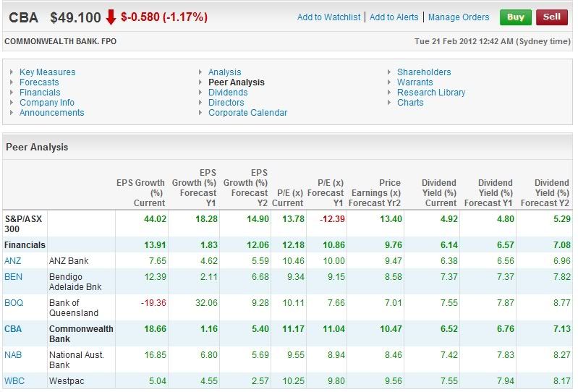Click the BEN ticker link

click(x=13, y=277)
